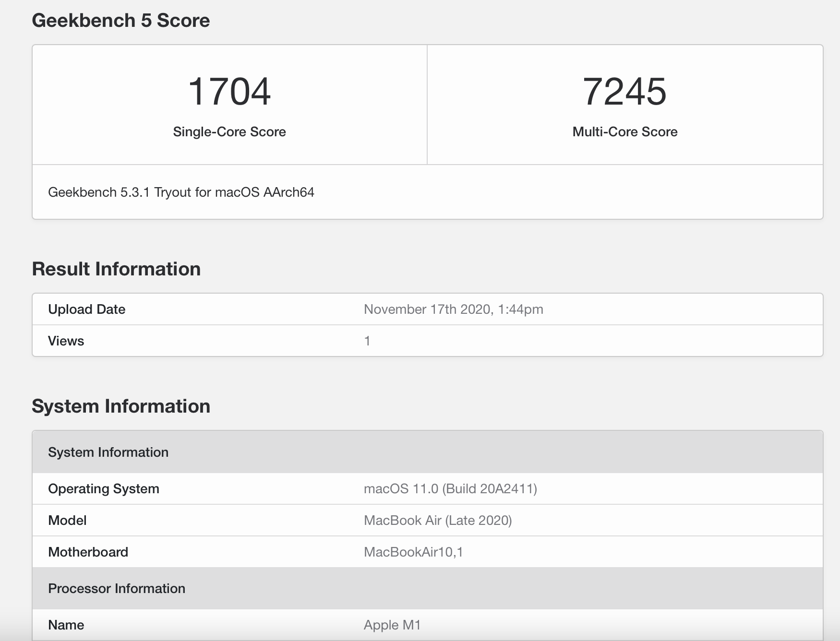This screenshot has width=840, height=641.
Task: Click the 'Apple M1' value
Action: (x=392, y=625)
